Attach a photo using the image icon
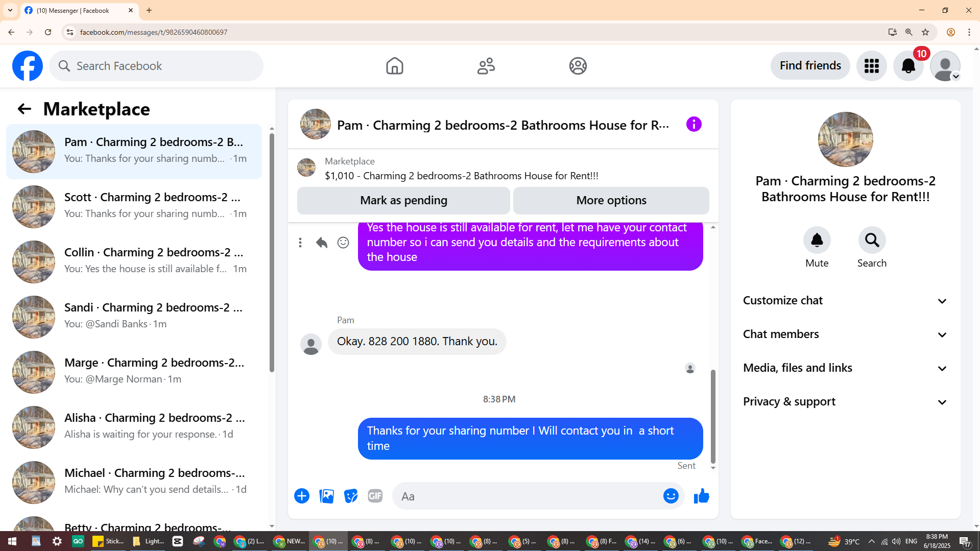The width and height of the screenshot is (980, 551). click(x=326, y=496)
